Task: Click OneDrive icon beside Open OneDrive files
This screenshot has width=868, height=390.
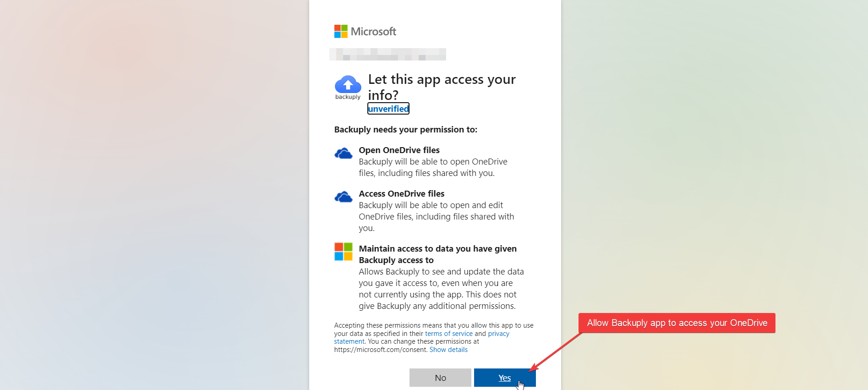Action: (344, 154)
